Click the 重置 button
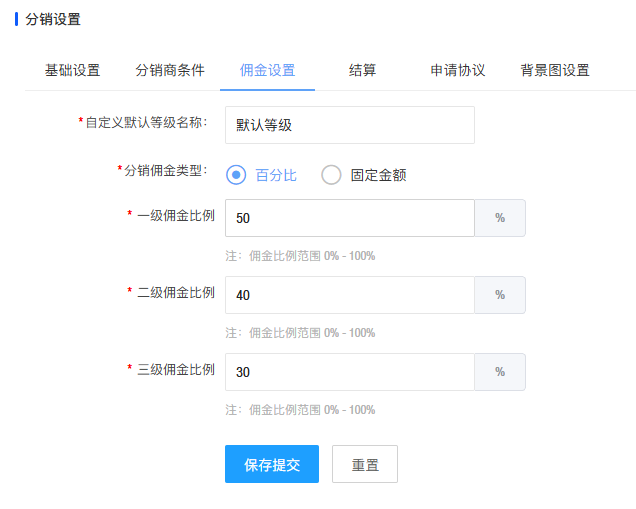 tap(365, 464)
